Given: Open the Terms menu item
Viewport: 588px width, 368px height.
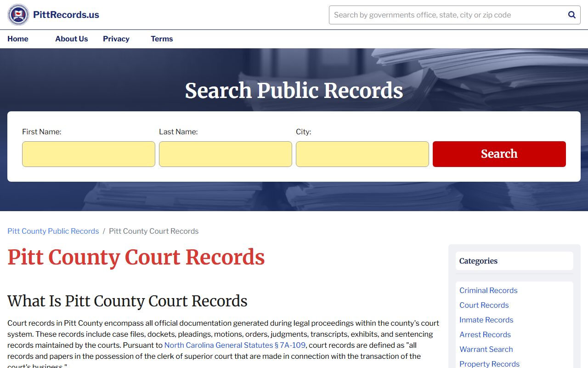Looking at the screenshot, I should pyautogui.click(x=162, y=39).
